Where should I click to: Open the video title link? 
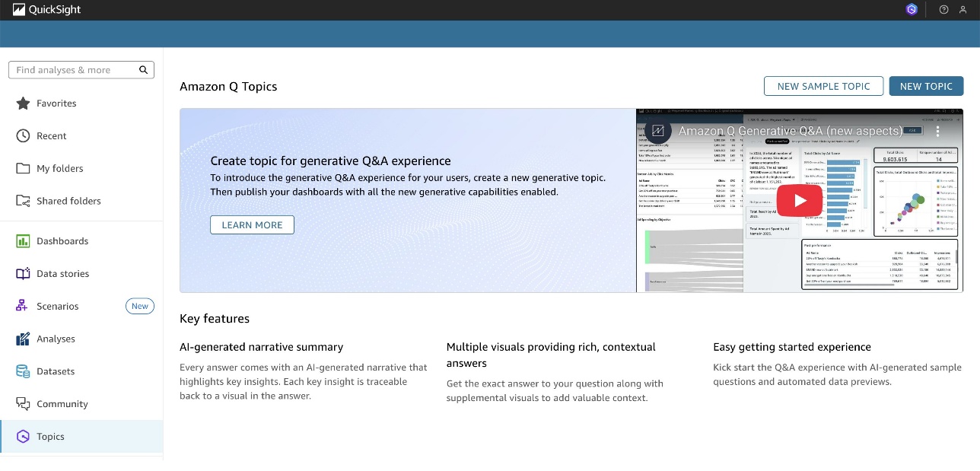tap(791, 131)
